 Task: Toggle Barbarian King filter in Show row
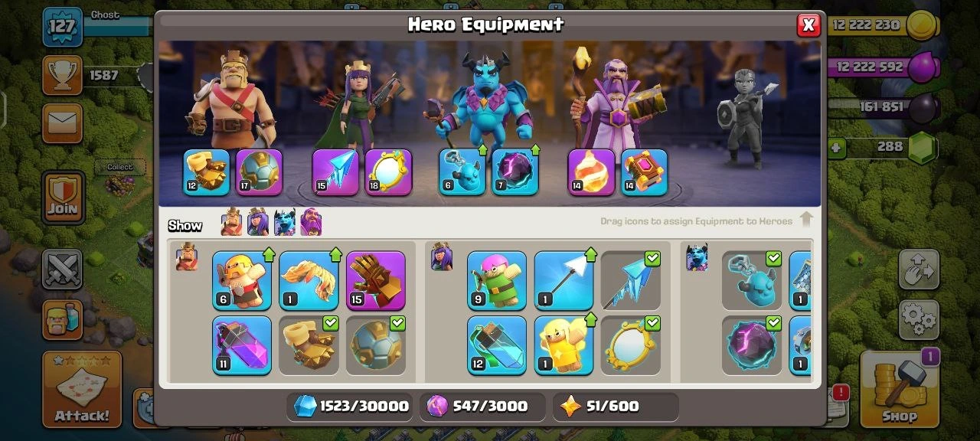click(x=231, y=222)
